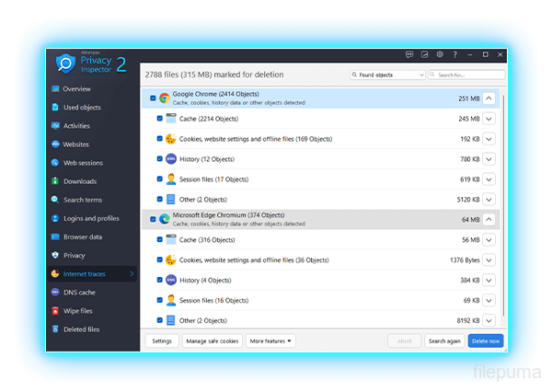552x392 pixels.
Task: Click the Chrome Session files person icon
Action: pyautogui.click(x=170, y=179)
